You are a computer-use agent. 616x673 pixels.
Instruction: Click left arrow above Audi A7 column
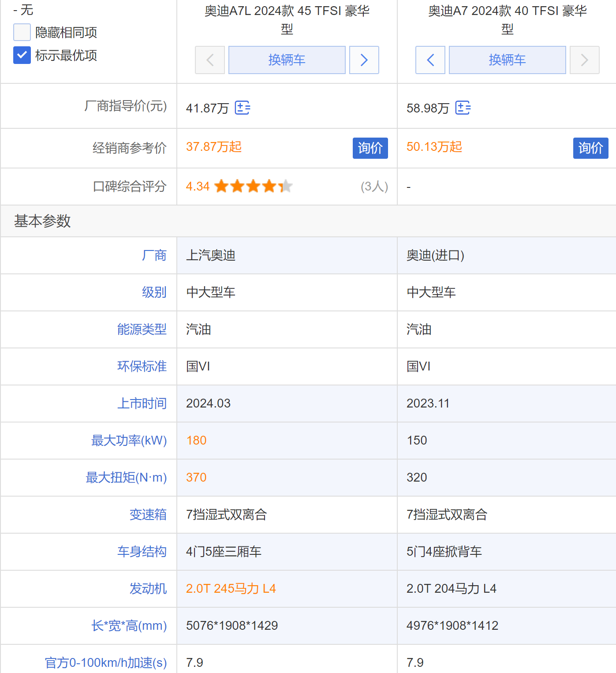pyautogui.click(x=430, y=60)
